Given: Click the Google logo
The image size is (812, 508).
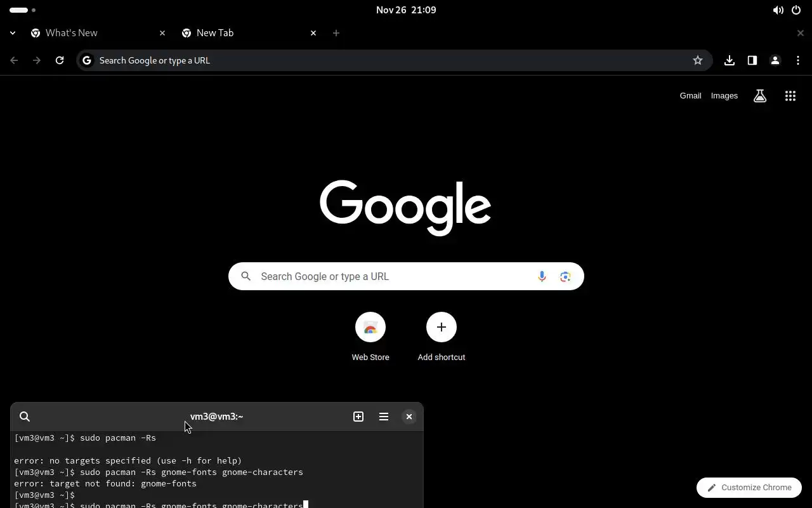Looking at the screenshot, I should (405, 207).
